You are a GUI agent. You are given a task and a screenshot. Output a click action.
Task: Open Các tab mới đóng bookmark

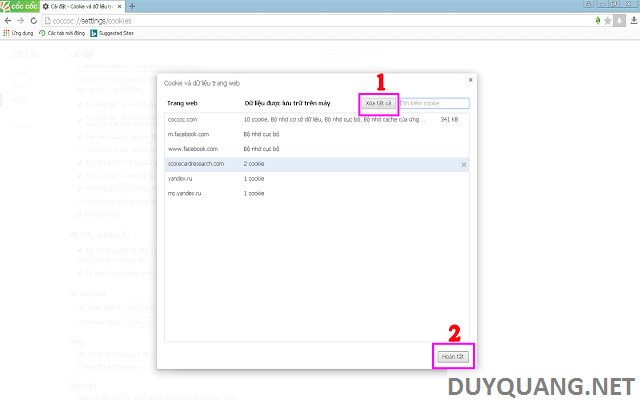(x=62, y=33)
